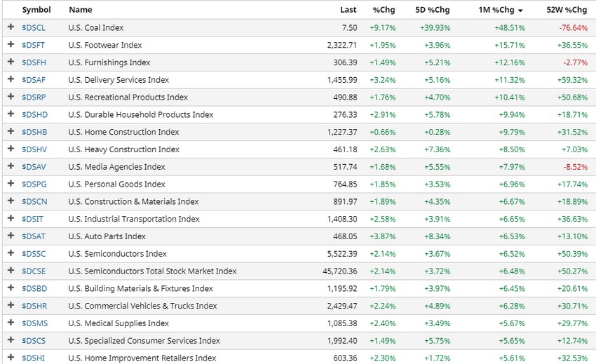
Task: Click plus icon beside $DSRP
Action: (x=11, y=97)
